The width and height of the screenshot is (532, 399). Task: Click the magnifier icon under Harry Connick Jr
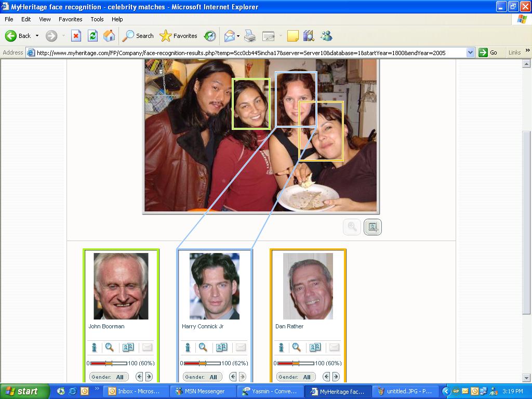[x=203, y=348]
